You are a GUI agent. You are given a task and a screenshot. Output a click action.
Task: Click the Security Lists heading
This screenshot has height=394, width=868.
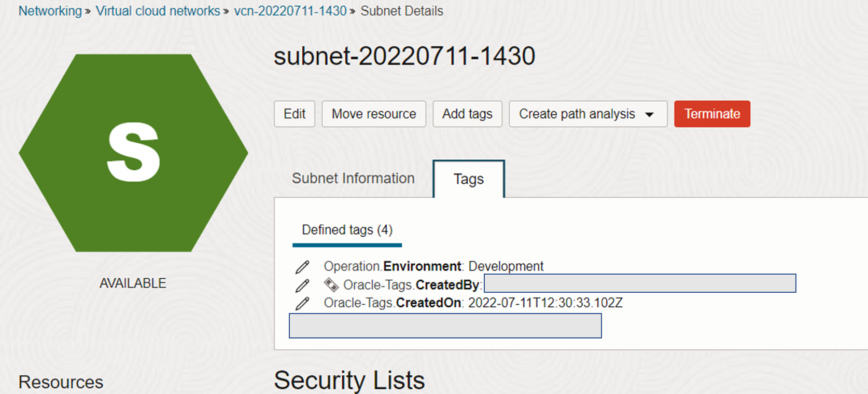349,380
